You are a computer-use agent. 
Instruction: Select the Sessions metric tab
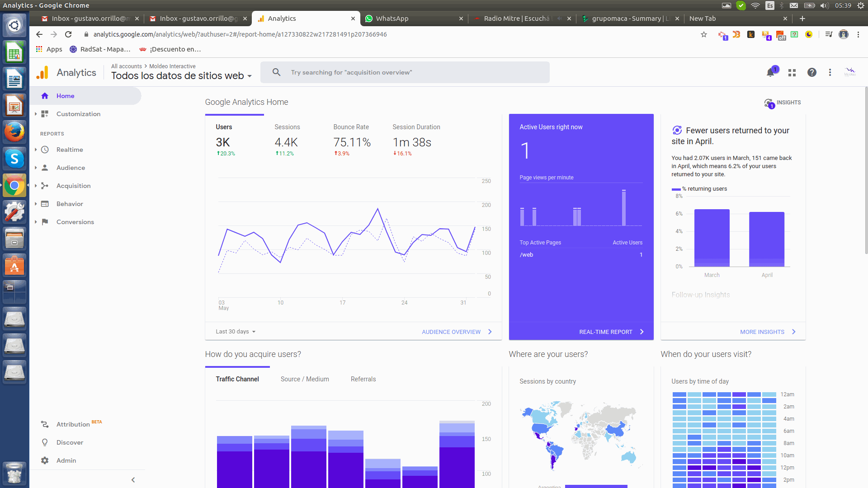point(293,140)
